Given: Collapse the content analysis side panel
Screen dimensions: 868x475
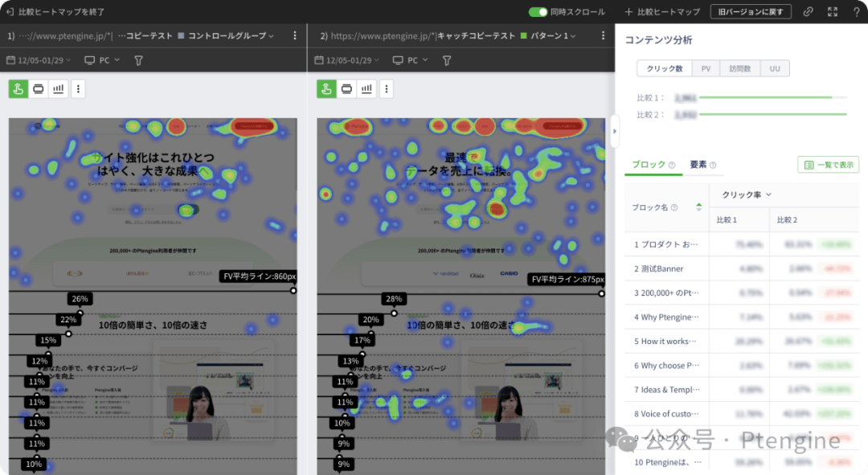Looking at the screenshot, I should click(x=615, y=130).
